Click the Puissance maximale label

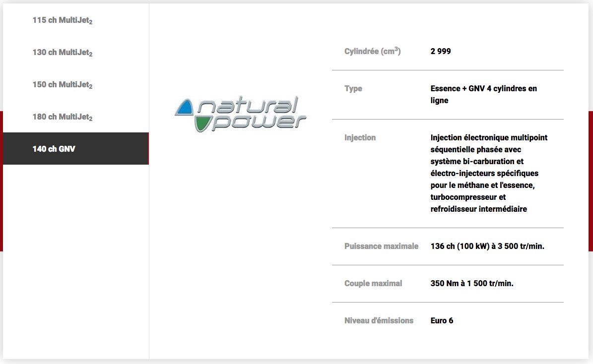(x=381, y=246)
